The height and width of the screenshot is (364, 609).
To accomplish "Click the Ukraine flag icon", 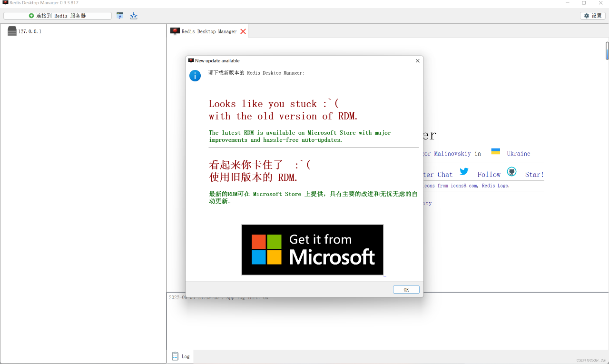I will 495,151.
